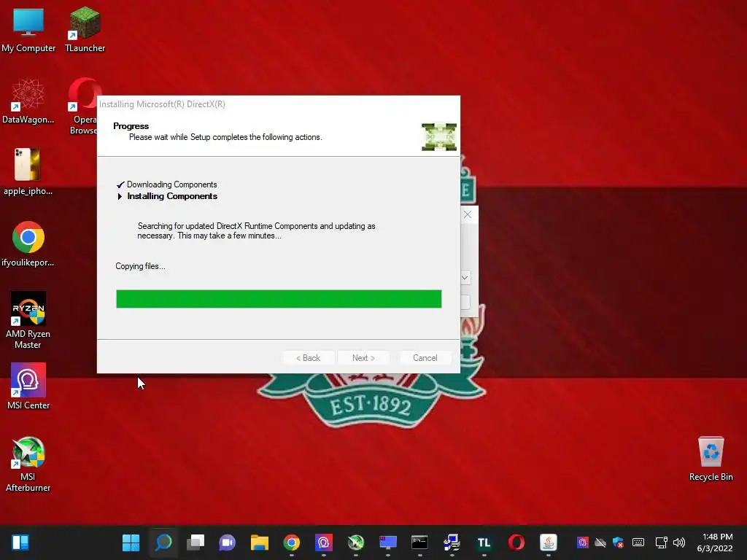Launch TLauncher desktop shortcut

pyautogui.click(x=85, y=29)
